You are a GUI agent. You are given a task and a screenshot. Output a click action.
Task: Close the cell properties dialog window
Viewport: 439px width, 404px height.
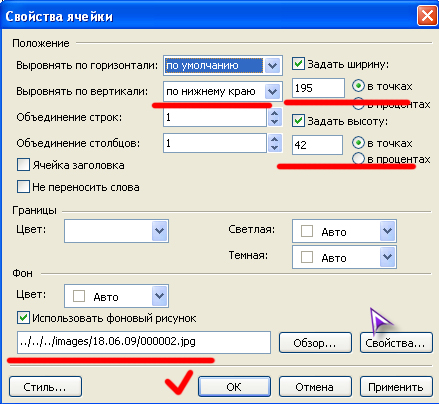tap(427, 16)
